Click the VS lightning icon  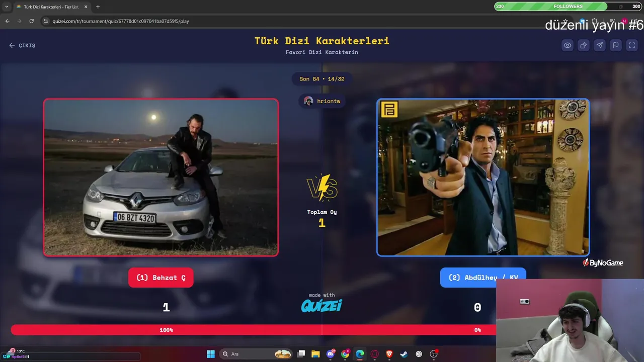tap(322, 188)
